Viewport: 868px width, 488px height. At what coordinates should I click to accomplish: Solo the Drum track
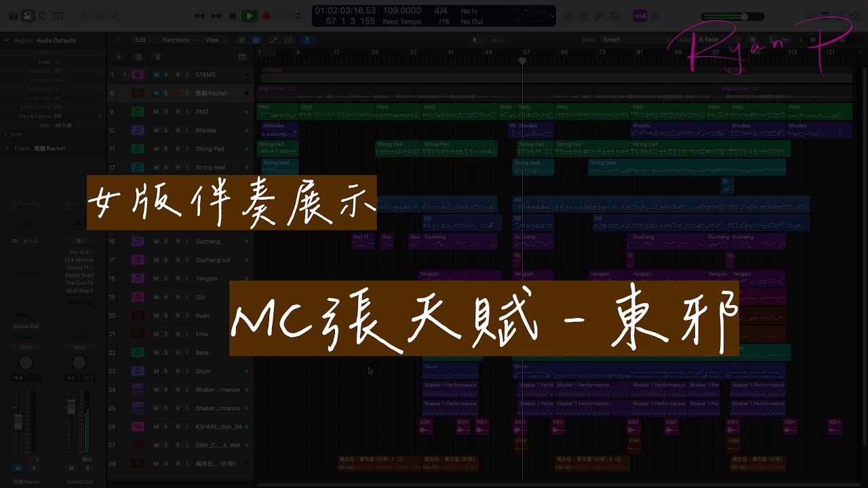pyautogui.click(x=166, y=371)
